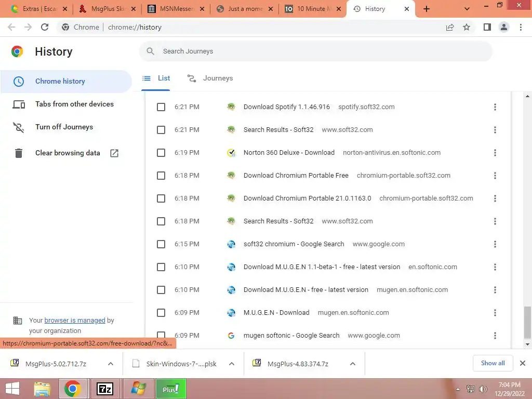Screen dimensions: 532x399
Task: Open 7-Zip from the taskbar
Action: (x=104, y=389)
